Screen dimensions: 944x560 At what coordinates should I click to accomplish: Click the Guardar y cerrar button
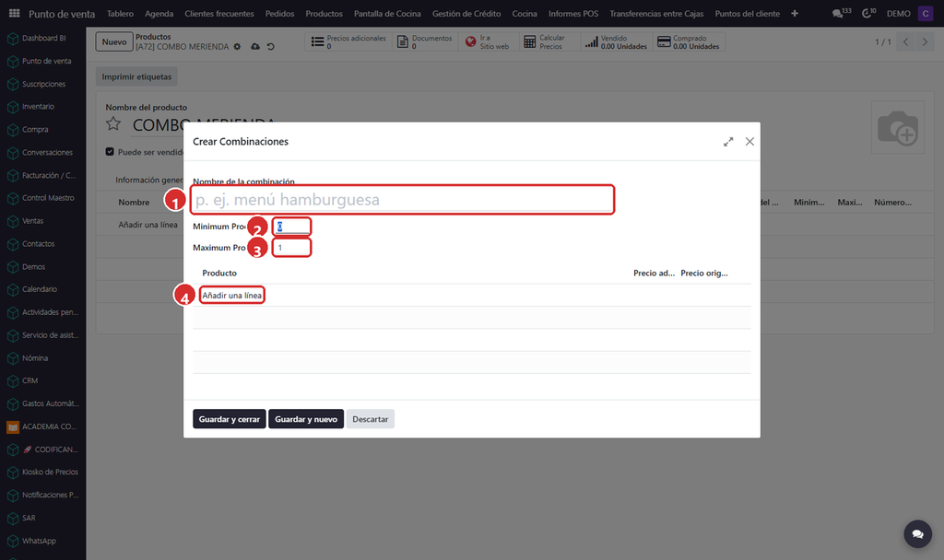click(x=230, y=419)
